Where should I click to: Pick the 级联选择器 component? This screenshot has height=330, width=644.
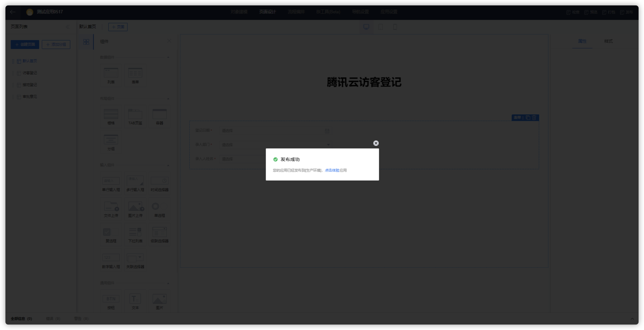160,235
